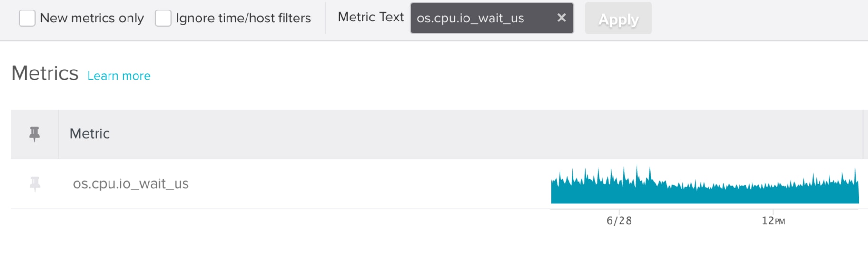Select the 6/28 date axis label
Image resolution: width=868 pixels, height=279 pixels.
(x=619, y=221)
